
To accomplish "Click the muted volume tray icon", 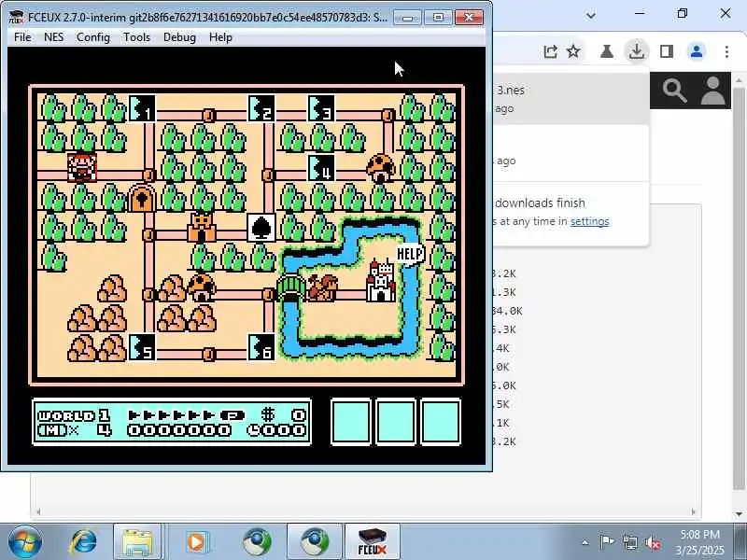I will tap(652, 542).
